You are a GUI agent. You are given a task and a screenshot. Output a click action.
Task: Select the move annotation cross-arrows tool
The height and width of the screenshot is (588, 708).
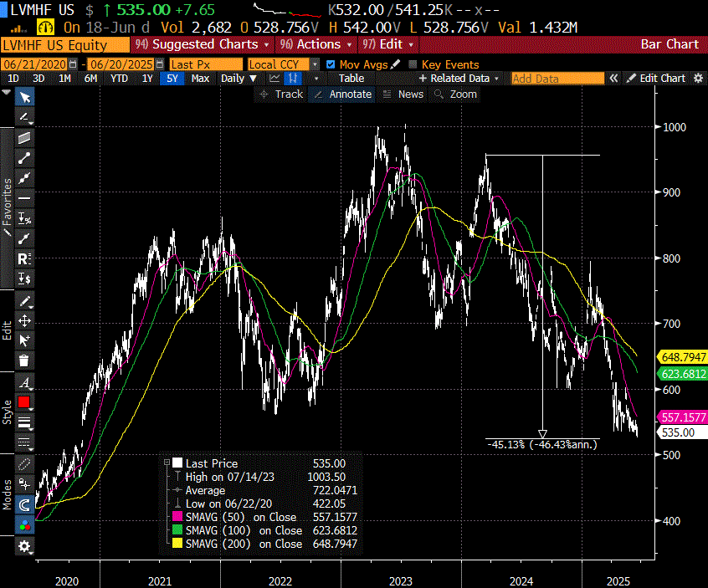click(24, 321)
